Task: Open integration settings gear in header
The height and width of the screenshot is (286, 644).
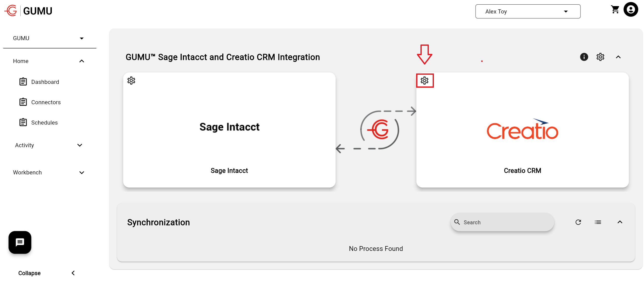Action: coord(600,57)
